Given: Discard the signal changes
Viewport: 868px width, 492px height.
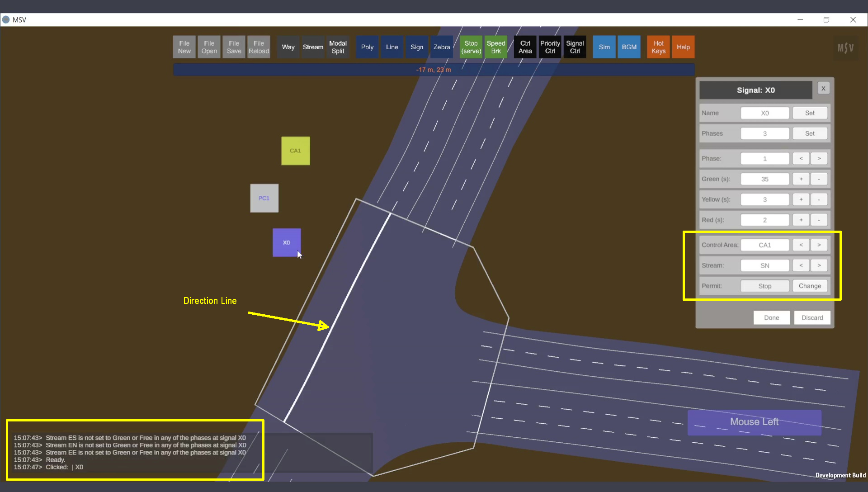Looking at the screenshot, I should tap(812, 317).
